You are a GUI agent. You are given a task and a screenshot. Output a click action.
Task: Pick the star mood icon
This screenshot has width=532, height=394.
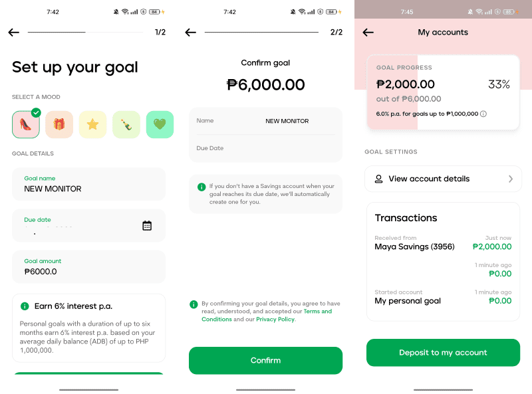point(92,124)
